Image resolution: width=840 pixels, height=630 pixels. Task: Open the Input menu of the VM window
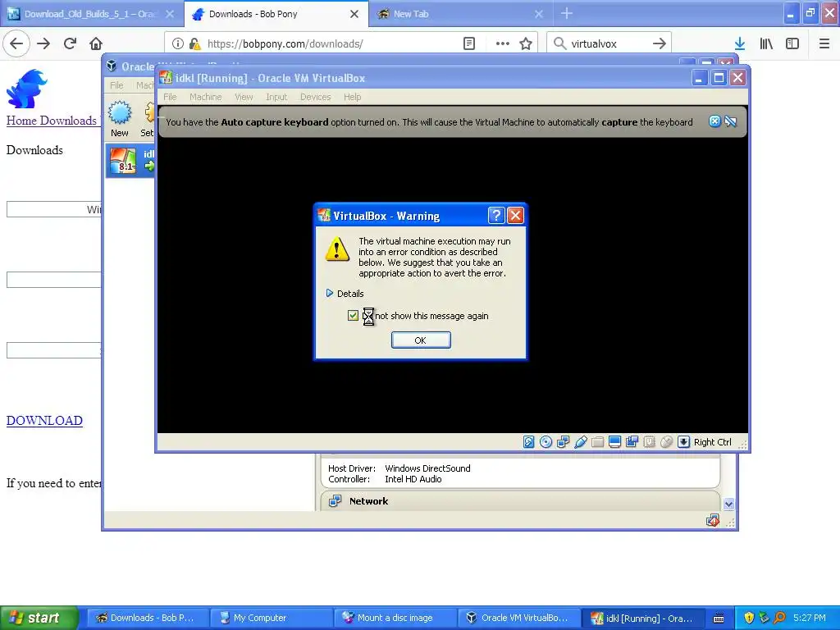click(x=276, y=97)
